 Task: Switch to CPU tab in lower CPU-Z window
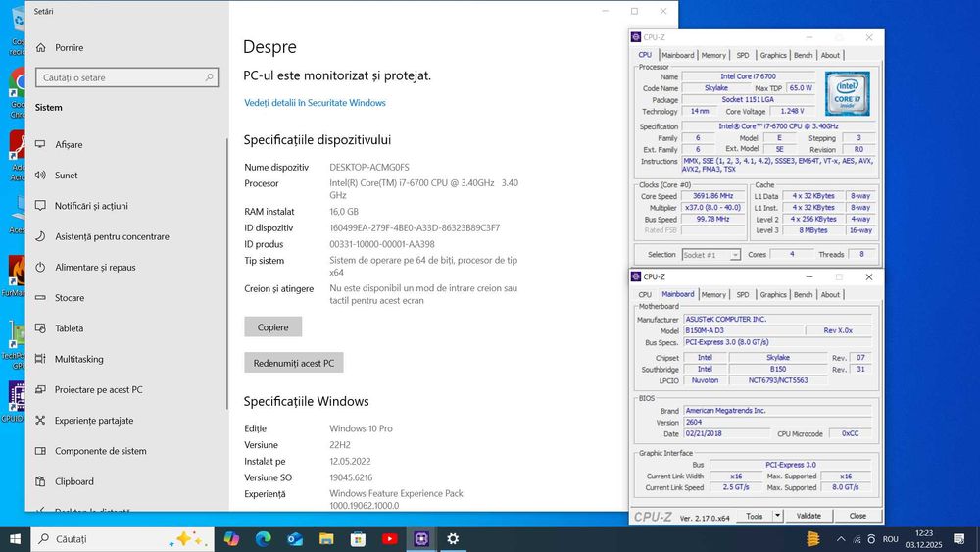pos(645,294)
